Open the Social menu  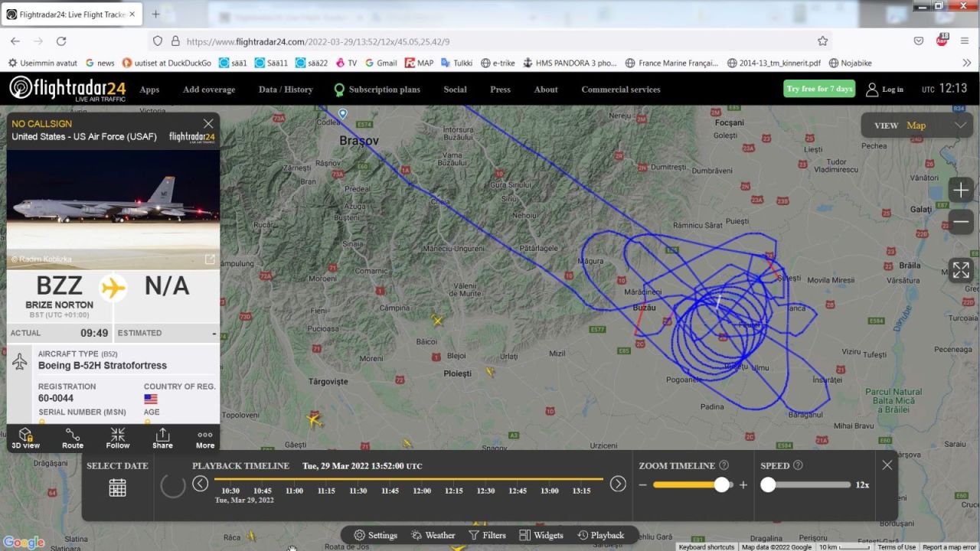[x=455, y=90]
